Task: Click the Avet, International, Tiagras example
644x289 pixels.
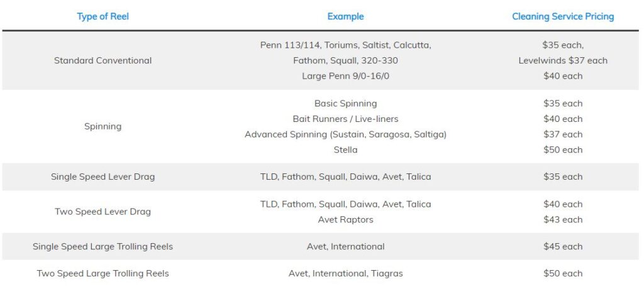Action: [x=345, y=273]
